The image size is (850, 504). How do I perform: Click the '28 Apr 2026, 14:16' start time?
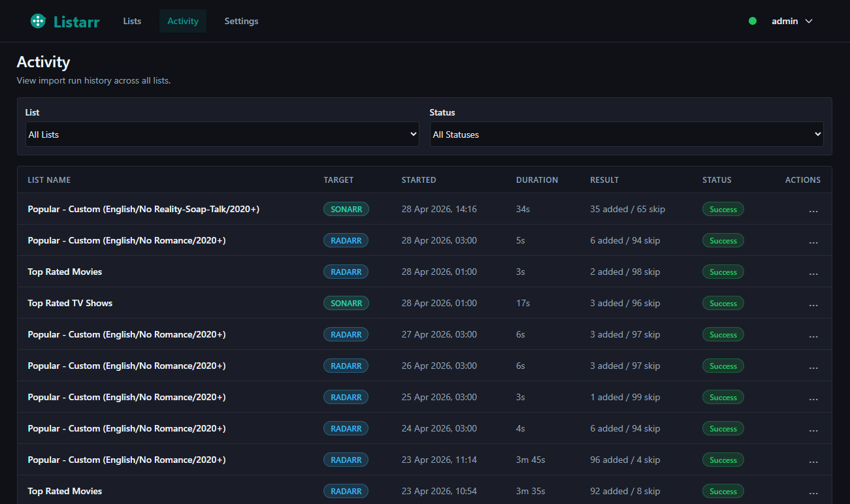[439, 209]
